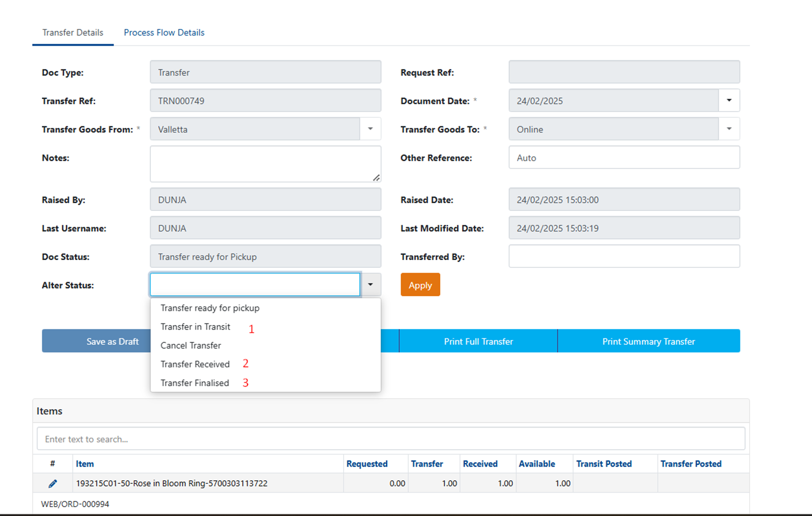Viewport: 812px width, 516px height.
Task: Click the Items section heading
Action: (50, 411)
